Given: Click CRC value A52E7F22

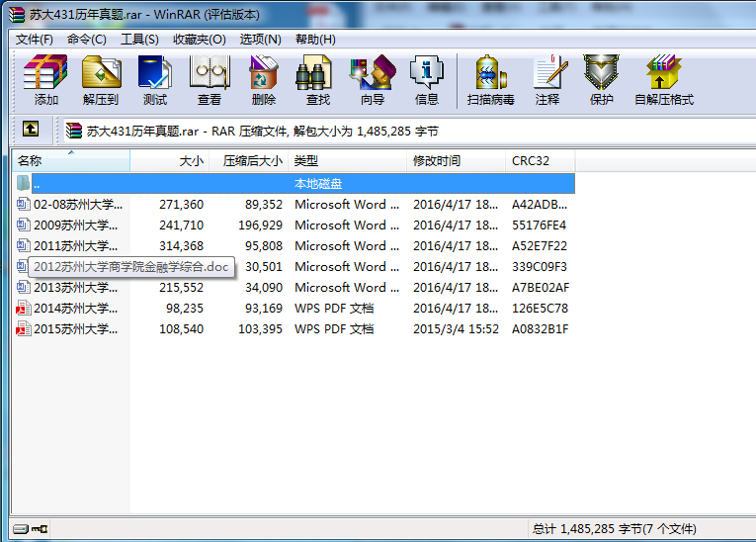Looking at the screenshot, I should pyautogui.click(x=539, y=245).
